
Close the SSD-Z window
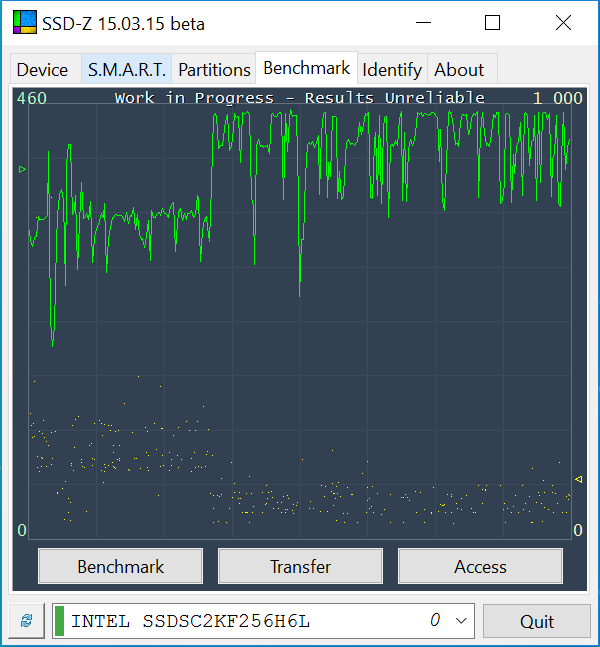[563, 23]
